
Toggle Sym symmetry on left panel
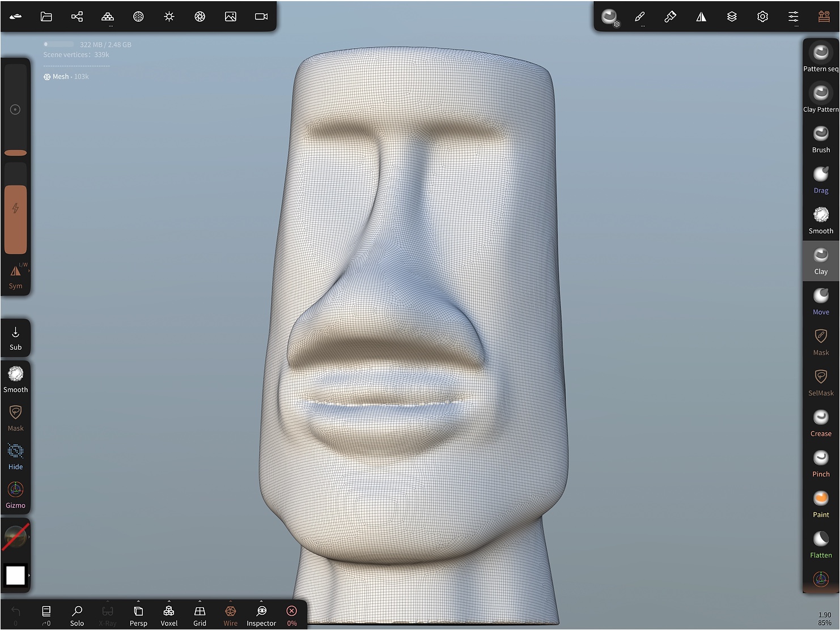(16, 276)
